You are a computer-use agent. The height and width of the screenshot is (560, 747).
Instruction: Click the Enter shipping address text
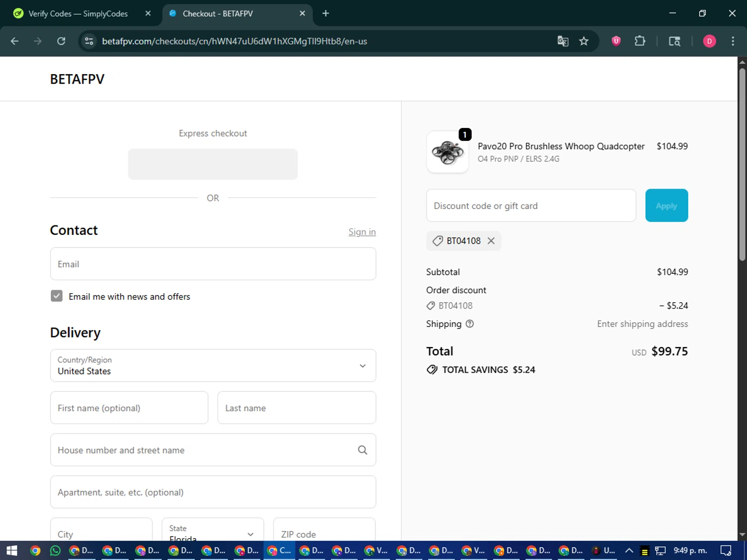point(642,324)
